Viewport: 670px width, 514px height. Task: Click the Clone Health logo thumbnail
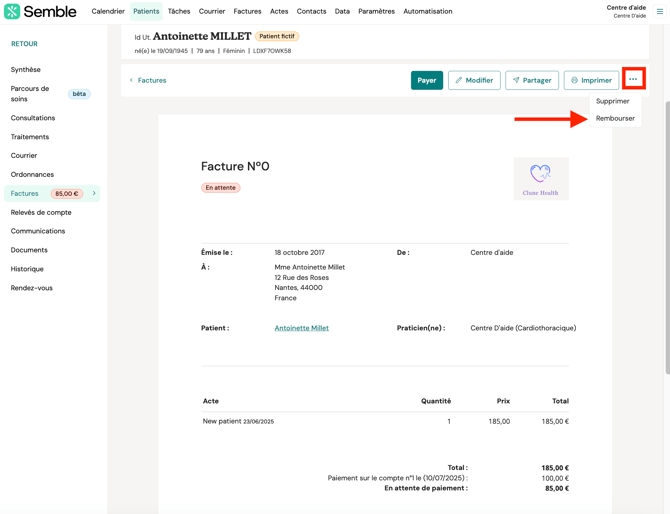click(x=540, y=178)
